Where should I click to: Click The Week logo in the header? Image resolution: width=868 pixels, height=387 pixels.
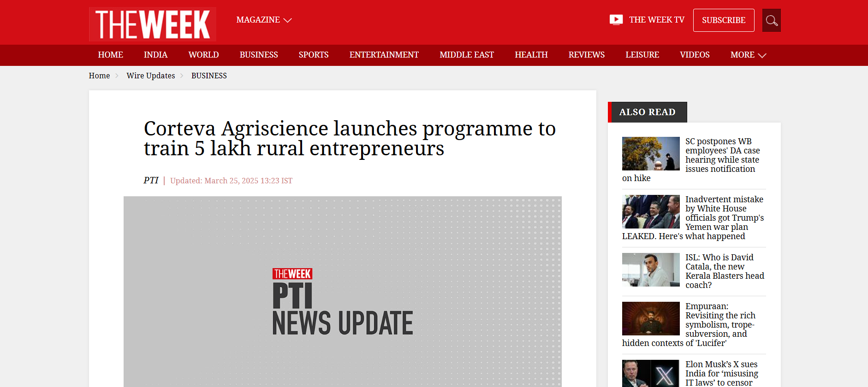click(x=152, y=24)
